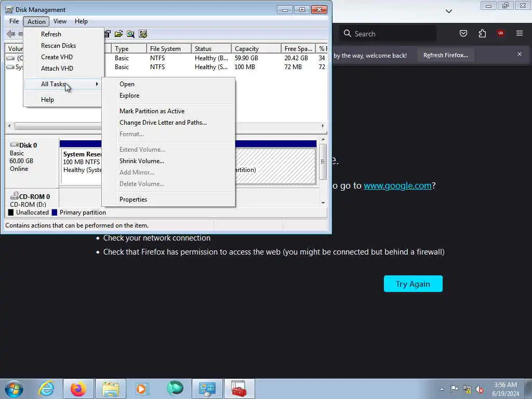Click the Back arrow in Disk Management toolbar
The height and width of the screenshot is (399, 532).
(x=11, y=34)
